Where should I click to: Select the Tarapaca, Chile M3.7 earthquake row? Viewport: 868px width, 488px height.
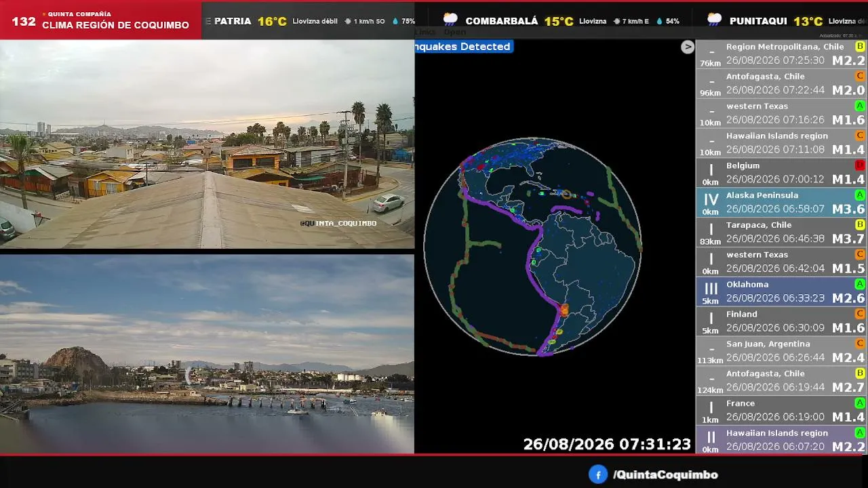pyautogui.click(x=781, y=232)
